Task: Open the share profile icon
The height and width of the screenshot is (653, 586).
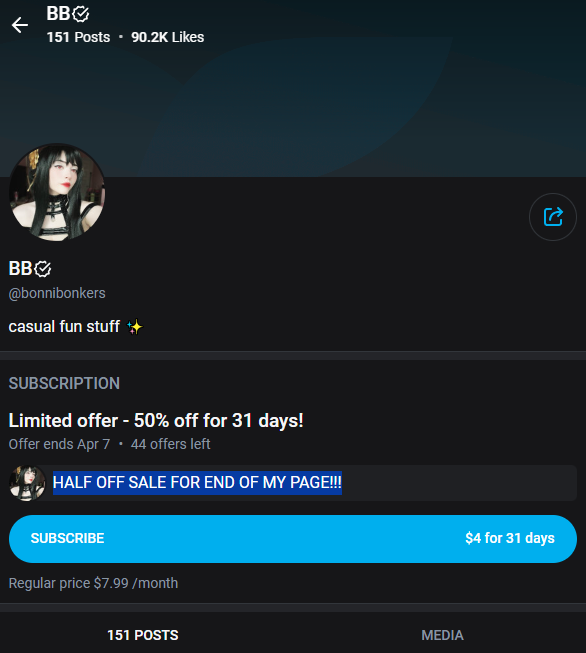Action: tap(553, 217)
